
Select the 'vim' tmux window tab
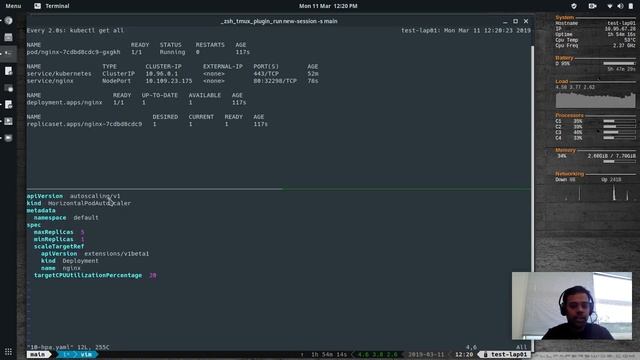(86, 355)
